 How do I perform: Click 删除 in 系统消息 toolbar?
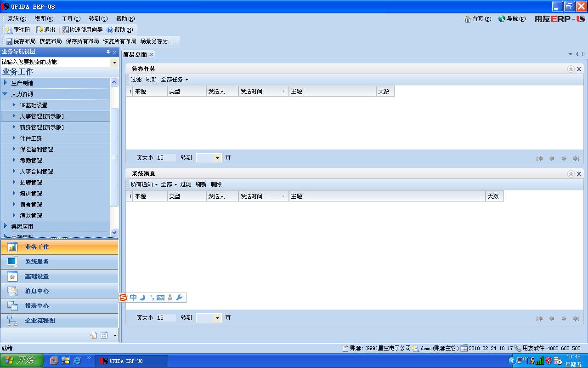216,184
